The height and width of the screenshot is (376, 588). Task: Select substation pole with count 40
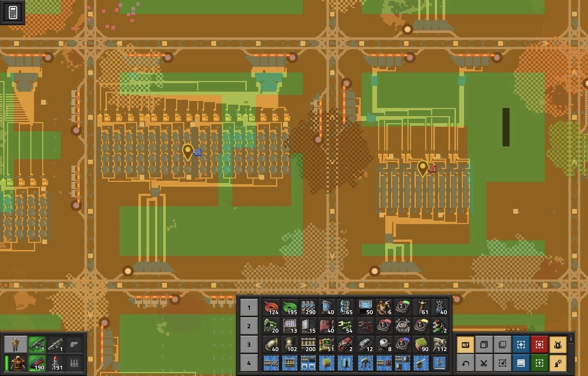pos(439,308)
